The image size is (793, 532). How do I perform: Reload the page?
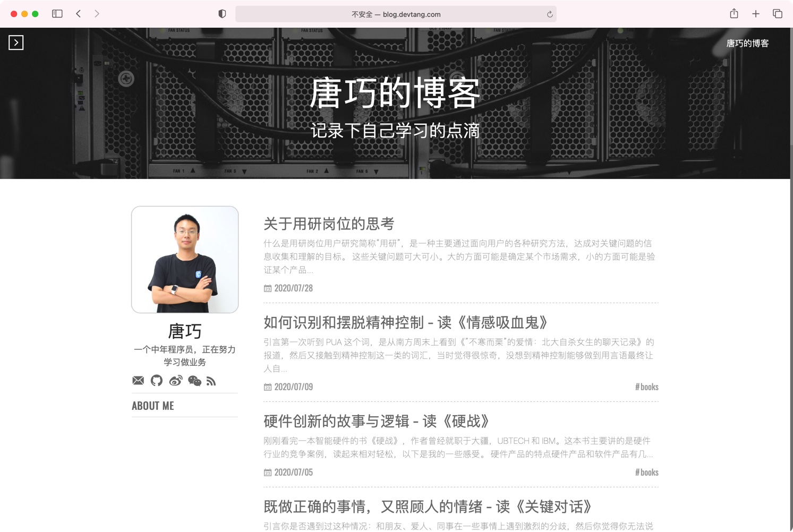click(x=550, y=14)
